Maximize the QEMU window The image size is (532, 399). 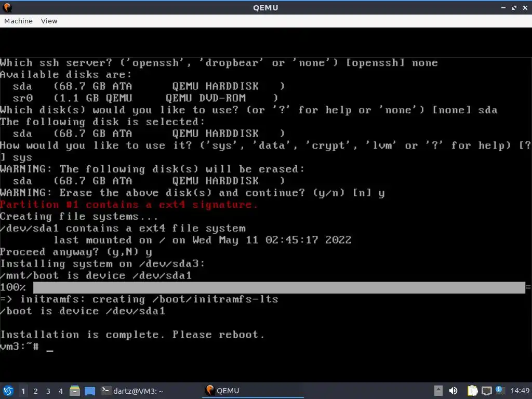click(514, 7)
